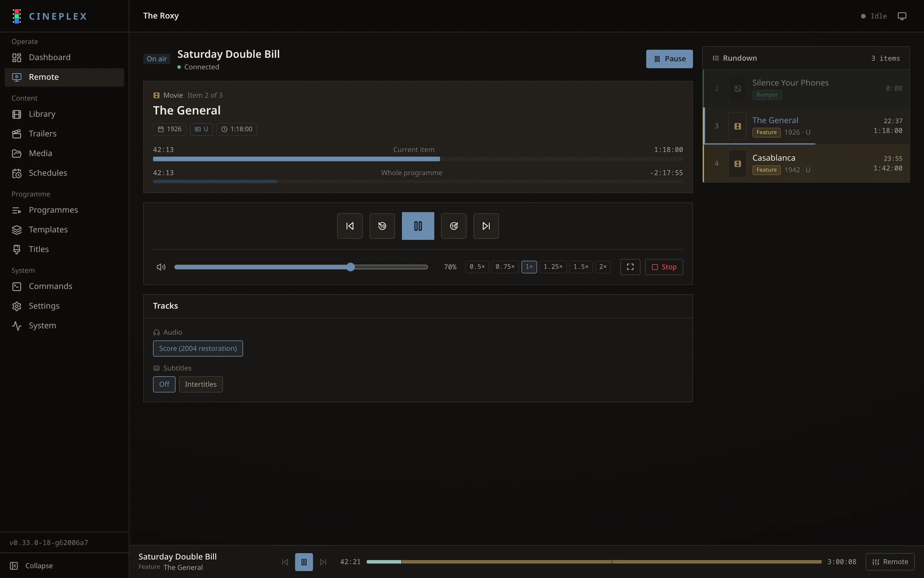
Task: Skip forward 10 seconds
Action: click(454, 226)
